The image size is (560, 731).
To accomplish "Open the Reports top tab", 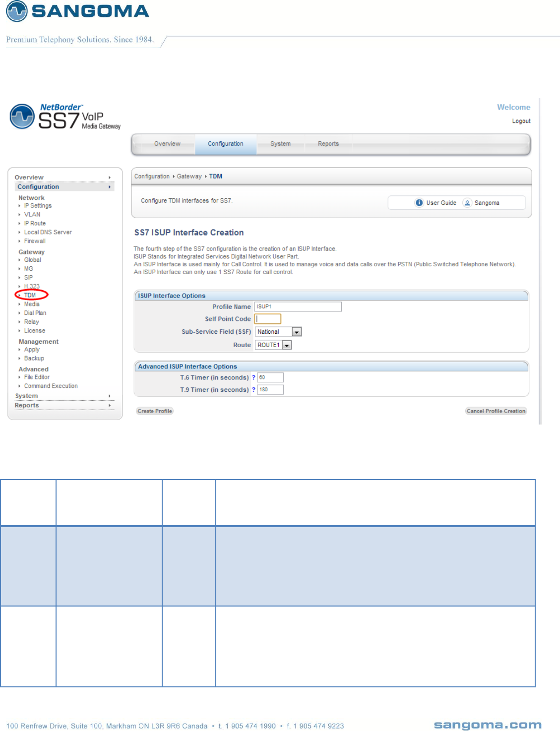I will point(328,144).
